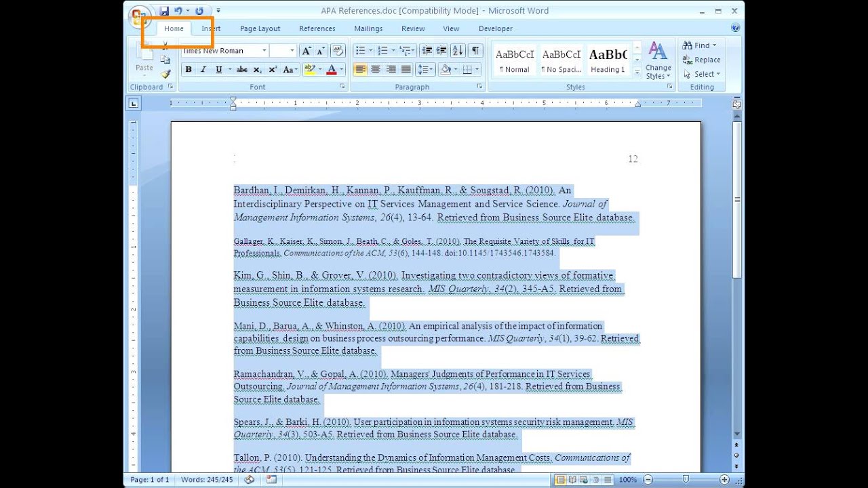Open the References ribbon tab
Image resolution: width=868 pixels, height=488 pixels.
(x=317, y=28)
